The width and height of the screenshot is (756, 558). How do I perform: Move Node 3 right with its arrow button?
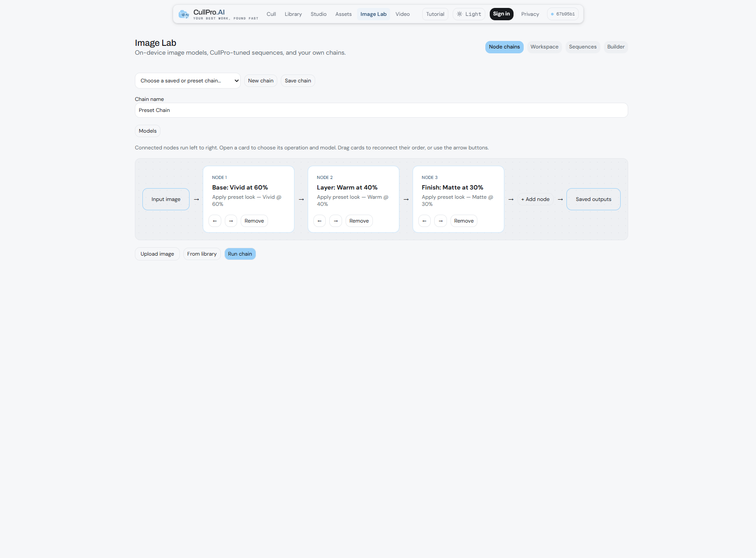[441, 221]
